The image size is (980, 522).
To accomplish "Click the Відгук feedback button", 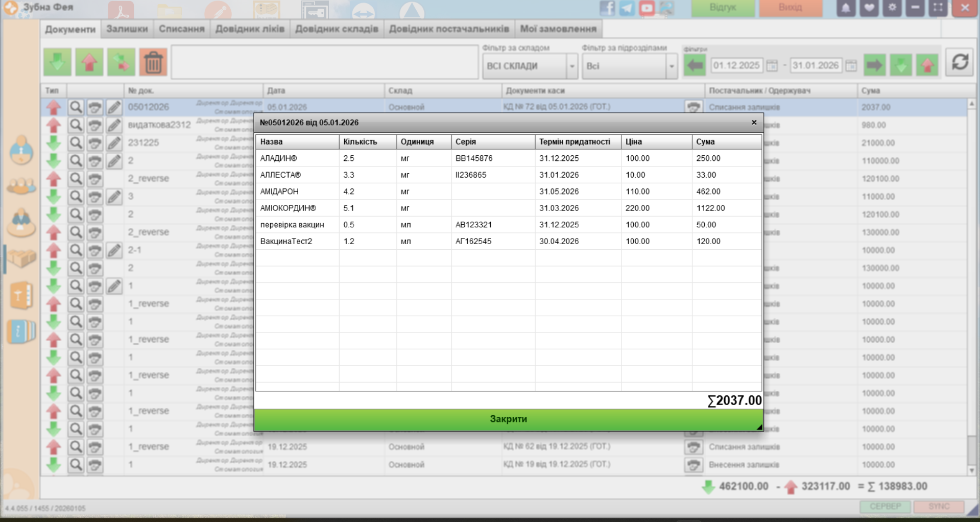I will point(723,8).
